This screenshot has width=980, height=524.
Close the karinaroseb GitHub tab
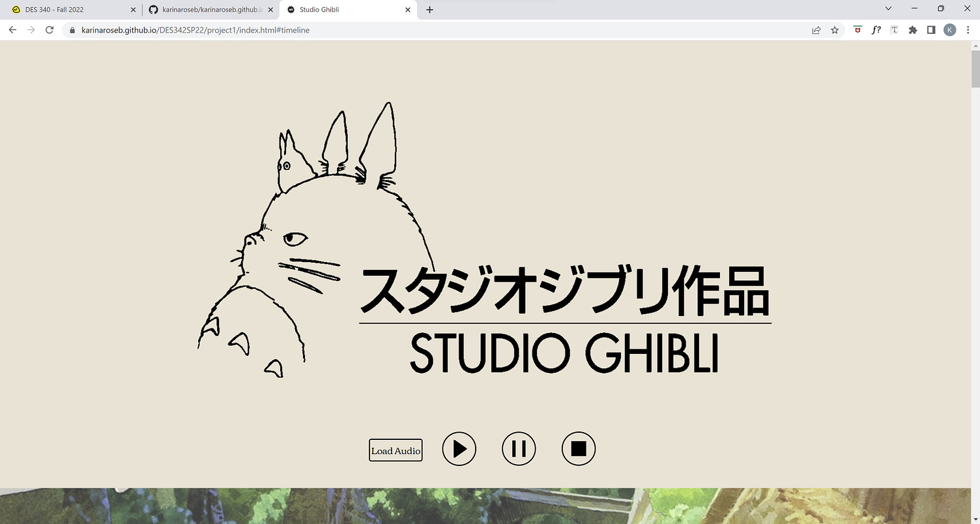[x=270, y=10]
